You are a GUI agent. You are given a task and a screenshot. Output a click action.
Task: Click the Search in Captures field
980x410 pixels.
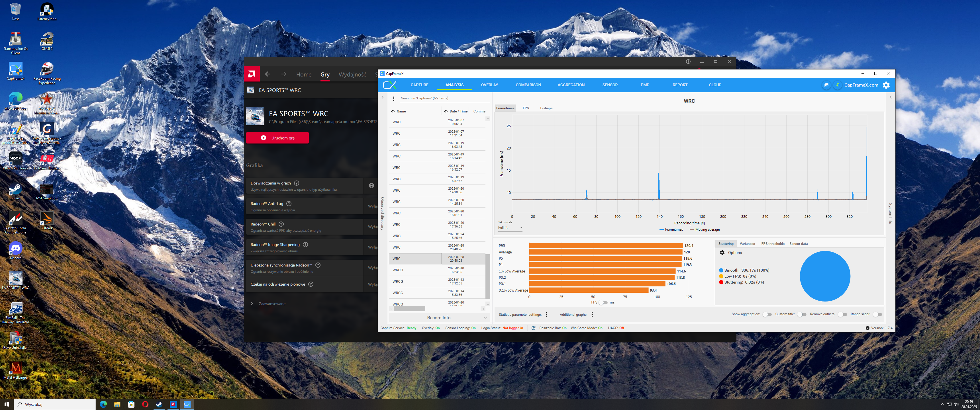coord(441,98)
